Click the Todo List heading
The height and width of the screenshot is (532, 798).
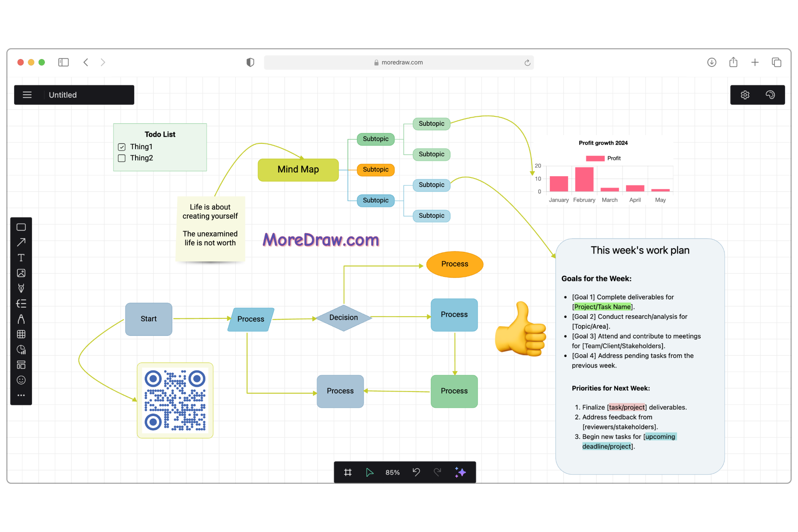[160, 134]
